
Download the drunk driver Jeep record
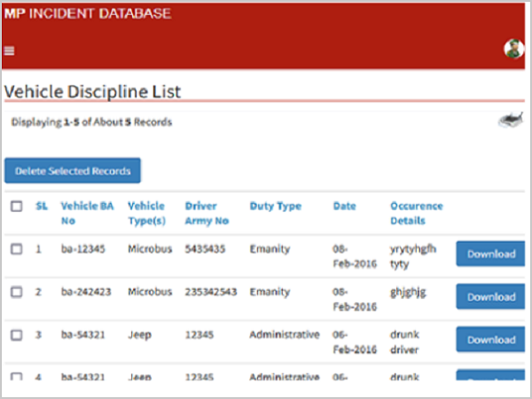click(x=490, y=340)
